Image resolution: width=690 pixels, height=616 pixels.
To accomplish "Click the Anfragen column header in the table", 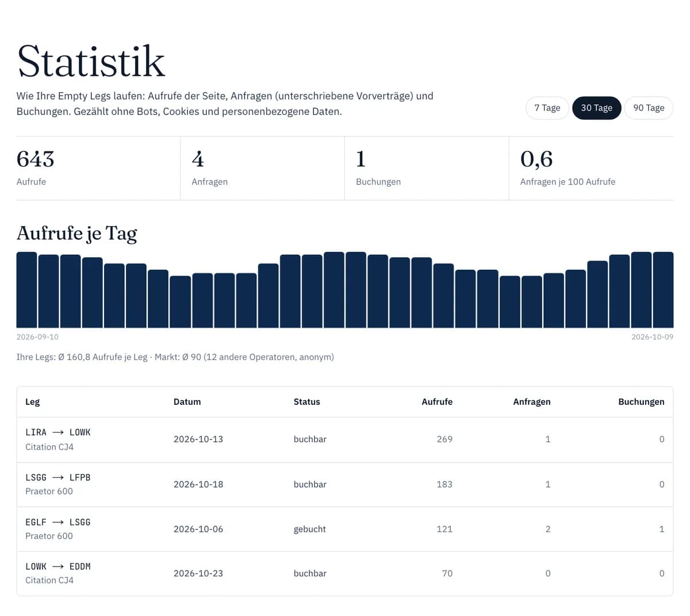I will [532, 402].
